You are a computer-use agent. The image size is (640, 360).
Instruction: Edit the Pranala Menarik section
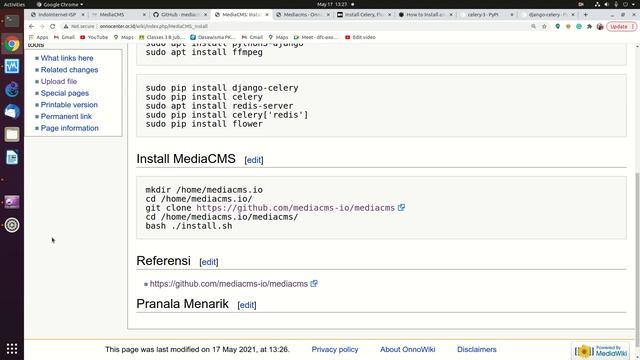247,305
